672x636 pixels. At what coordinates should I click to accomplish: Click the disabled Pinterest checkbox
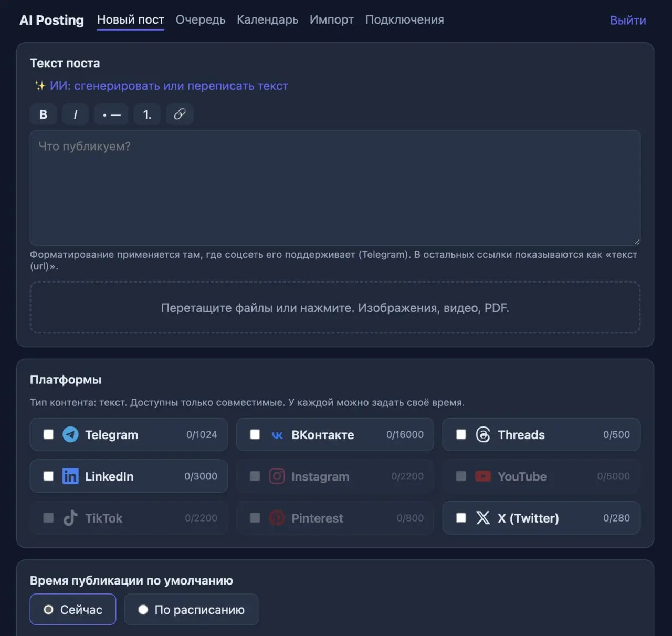255,518
